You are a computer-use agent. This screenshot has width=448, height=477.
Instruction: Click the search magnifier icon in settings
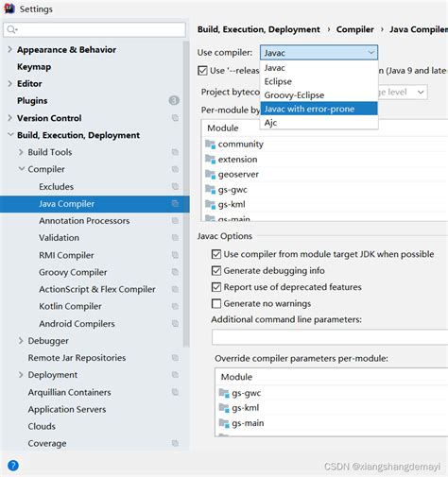[11, 29]
